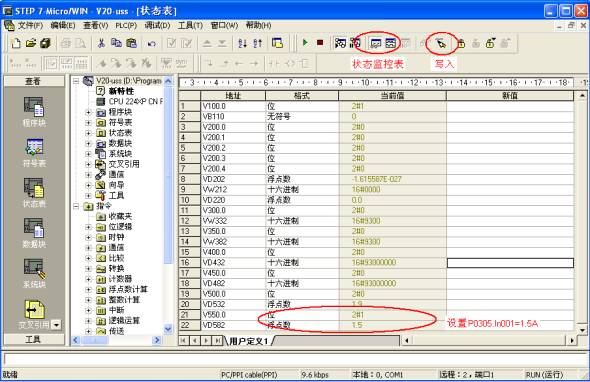Sort the table ascending with toolbar icon
The image size is (590, 382).
[x=242, y=43]
